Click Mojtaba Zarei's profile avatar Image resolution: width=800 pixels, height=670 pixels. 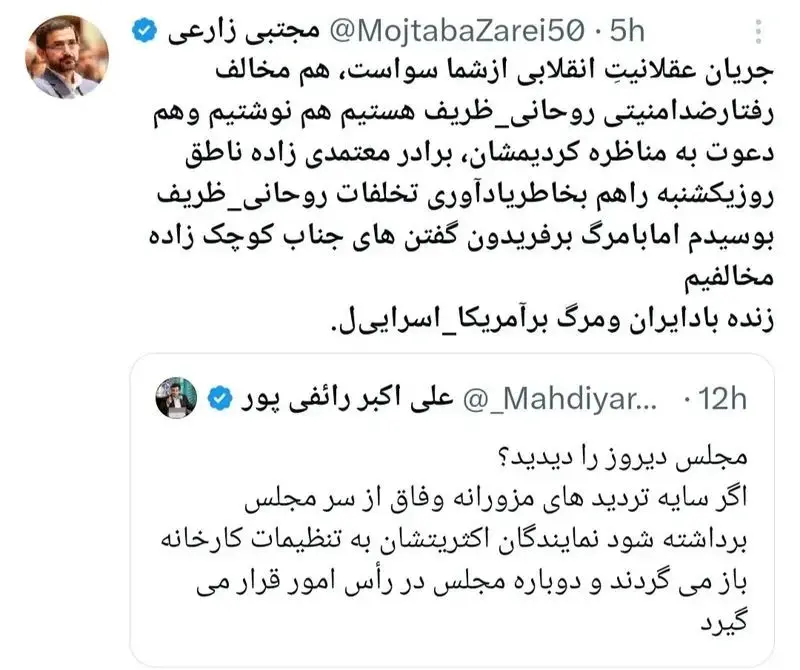pos(66,56)
